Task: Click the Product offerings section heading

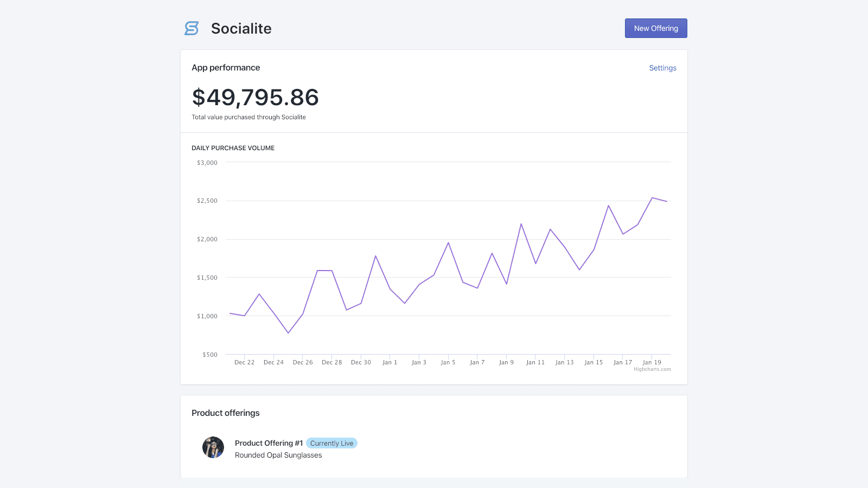Action: [x=226, y=413]
